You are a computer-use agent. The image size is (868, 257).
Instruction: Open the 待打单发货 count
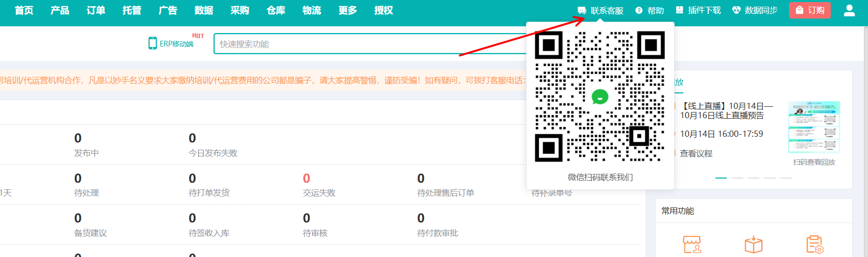click(192, 178)
